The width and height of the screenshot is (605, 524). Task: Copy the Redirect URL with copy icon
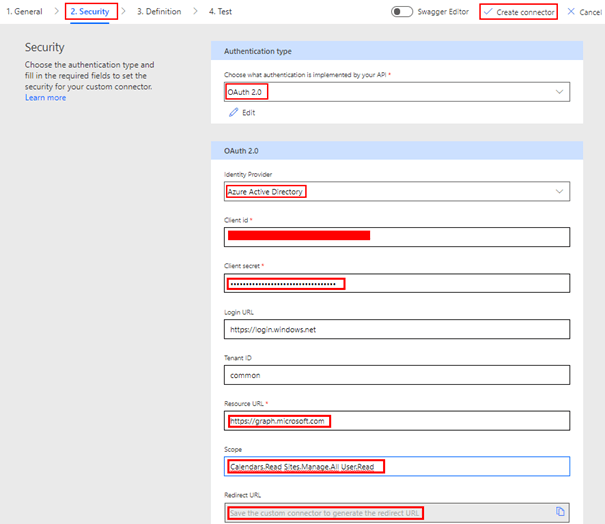[560, 512]
